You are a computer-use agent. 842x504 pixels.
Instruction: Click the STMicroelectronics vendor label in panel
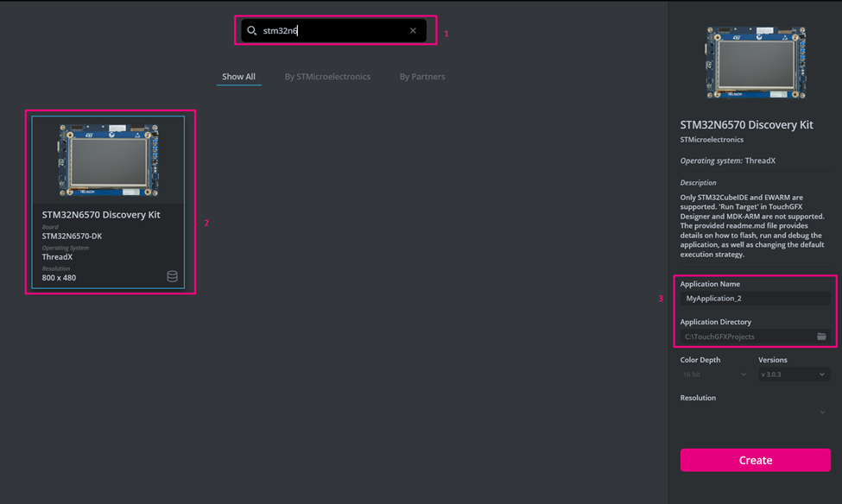[712, 140]
